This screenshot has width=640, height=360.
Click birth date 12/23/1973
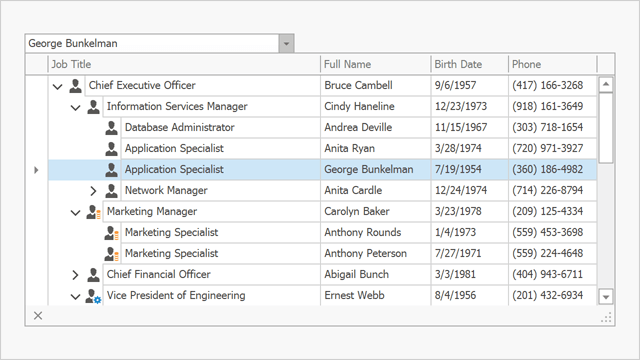(461, 107)
